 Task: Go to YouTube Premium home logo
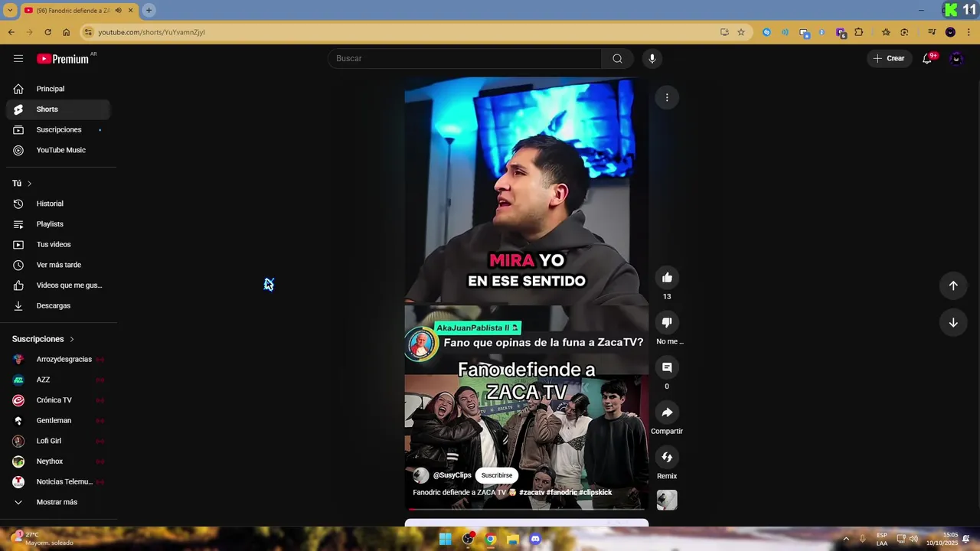pos(63,59)
